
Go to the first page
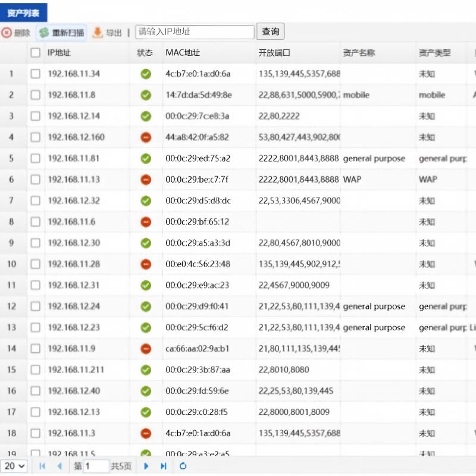pos(42,466)
